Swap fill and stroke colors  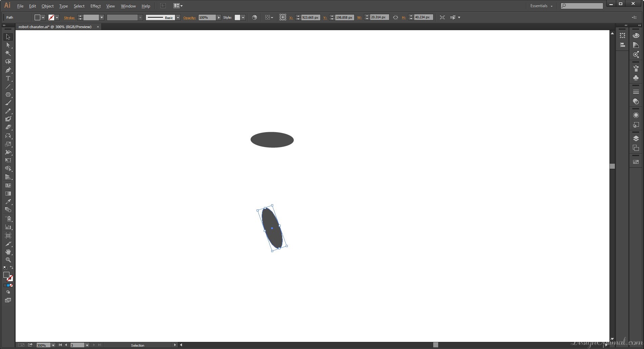pos(12,268)
